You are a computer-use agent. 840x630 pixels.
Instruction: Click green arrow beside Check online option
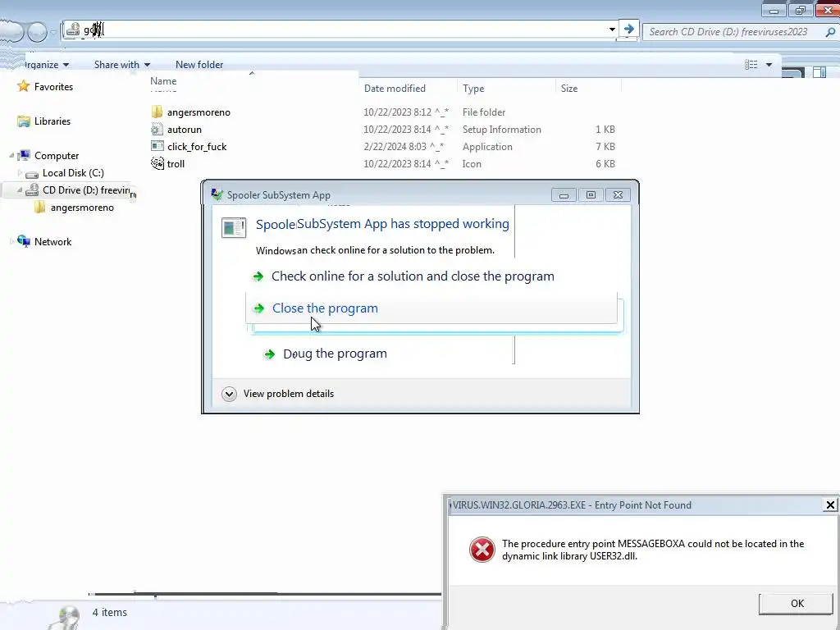pyautogui.click(x=258, y=276)
